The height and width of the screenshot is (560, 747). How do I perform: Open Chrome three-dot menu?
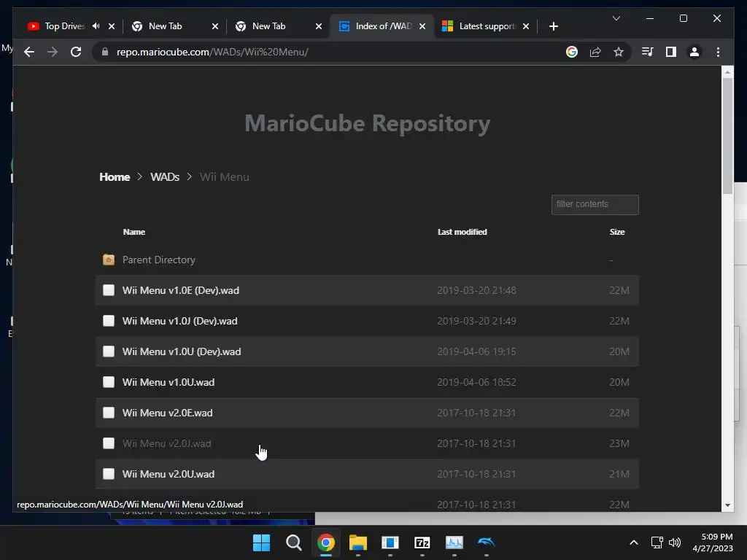(718, 52)
